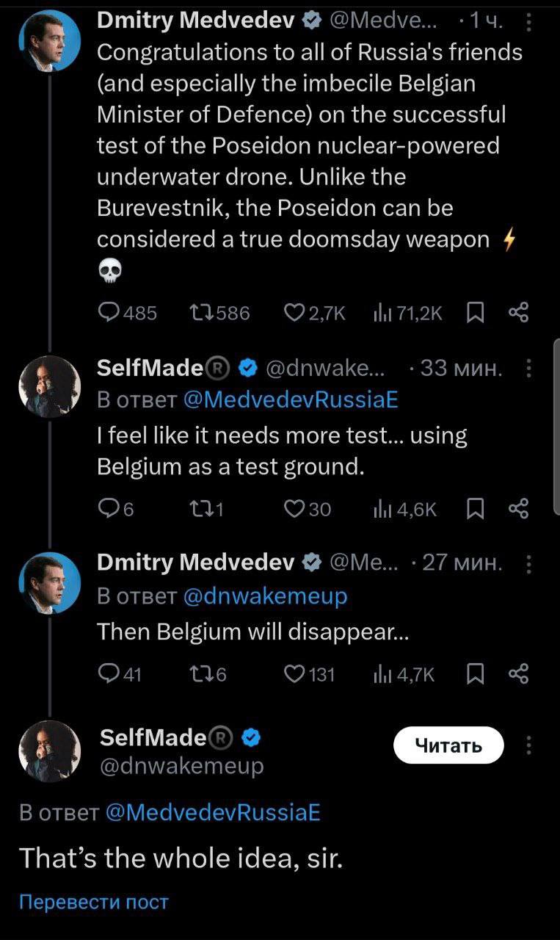This screenshot has width=560, height=940.
Task: Like SelfMade's Belgium test ground reply
Action: (x=295, y=509)
